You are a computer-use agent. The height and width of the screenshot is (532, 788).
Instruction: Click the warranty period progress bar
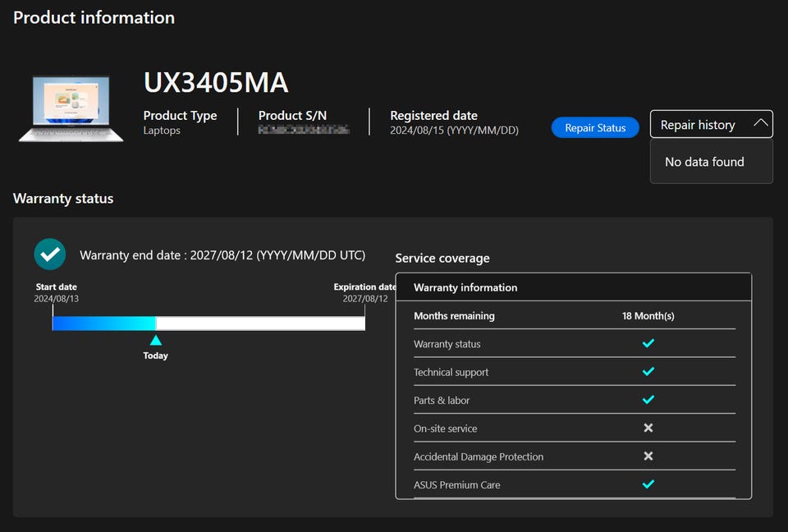(x=208, y=323)
